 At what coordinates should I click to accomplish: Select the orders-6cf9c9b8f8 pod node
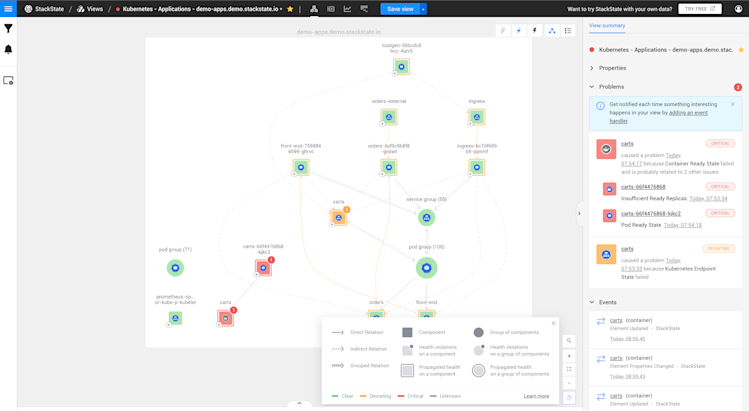point(389,167)
